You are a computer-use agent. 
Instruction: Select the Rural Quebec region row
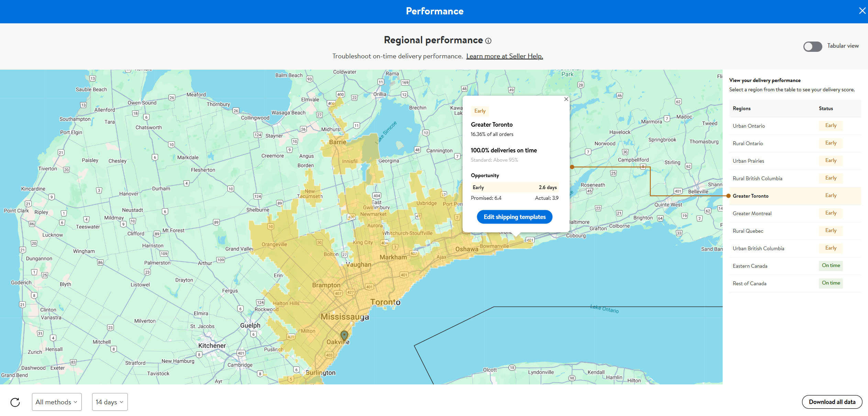[748, 231]
